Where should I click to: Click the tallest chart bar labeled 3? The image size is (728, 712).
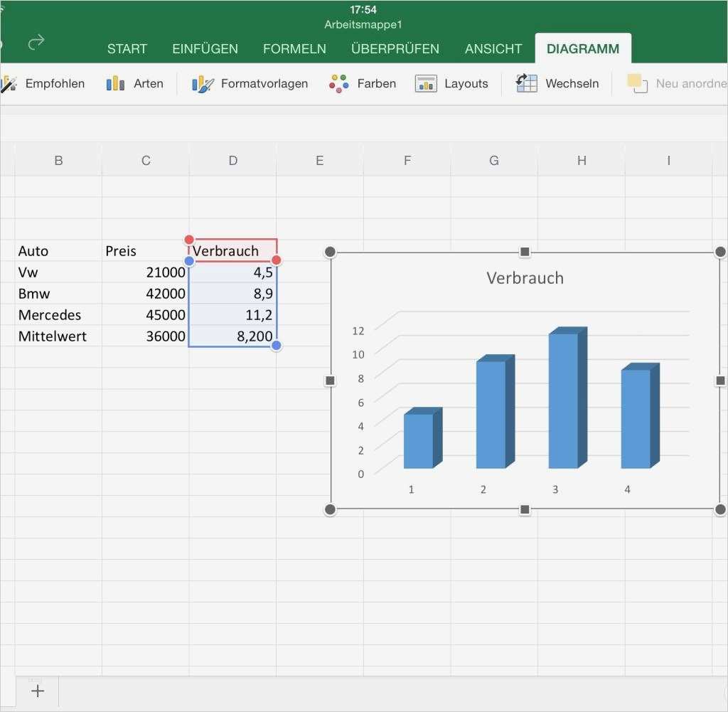point(567,398)
